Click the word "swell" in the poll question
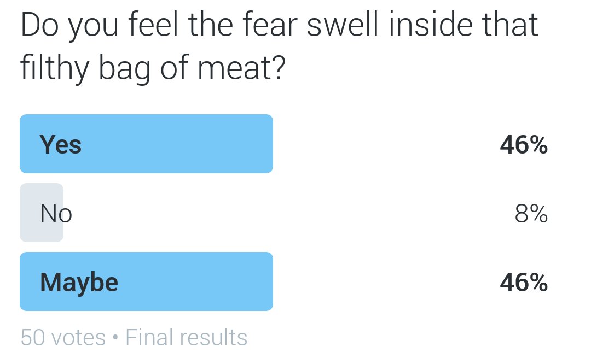The width and height of the screenshot is (591, 364). (x=342, y=25)
